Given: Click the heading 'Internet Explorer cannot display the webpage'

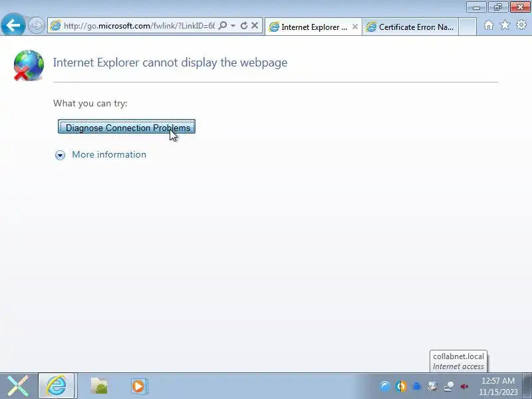Looking at the screenshot, I should coord(170,63).
